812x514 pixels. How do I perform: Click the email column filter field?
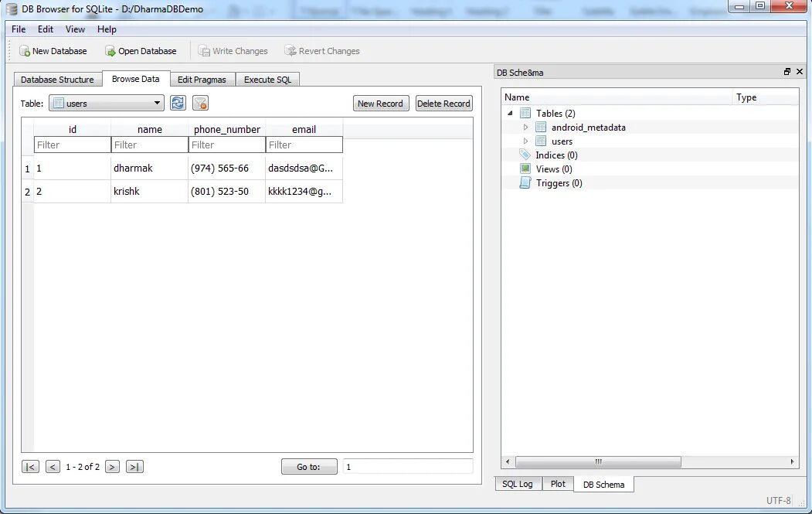pos(304,145)
